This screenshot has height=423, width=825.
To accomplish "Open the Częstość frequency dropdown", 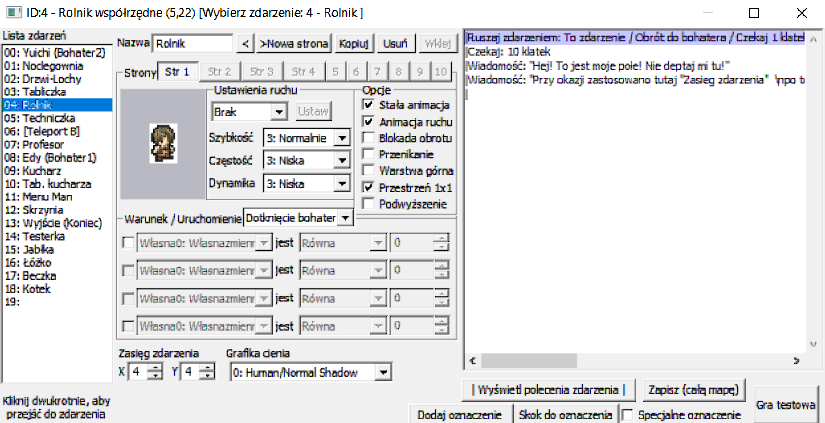I will tap(340, 160).
